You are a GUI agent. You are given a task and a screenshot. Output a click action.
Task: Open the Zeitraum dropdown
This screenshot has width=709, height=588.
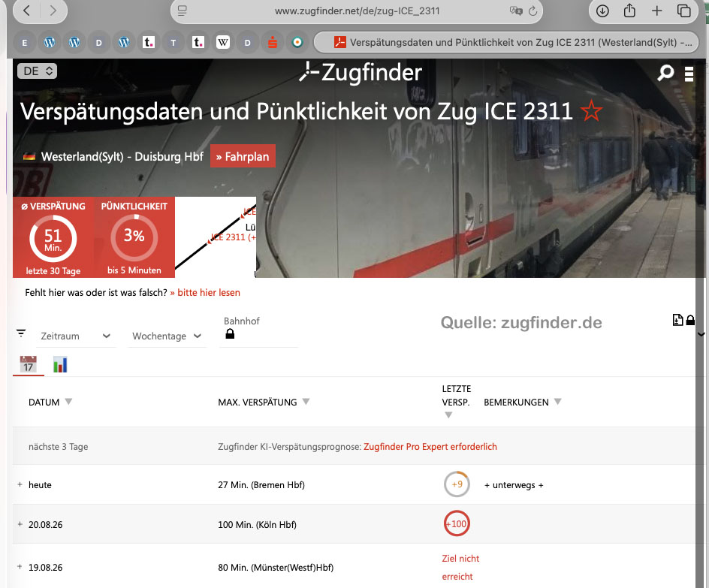[76, 336]
